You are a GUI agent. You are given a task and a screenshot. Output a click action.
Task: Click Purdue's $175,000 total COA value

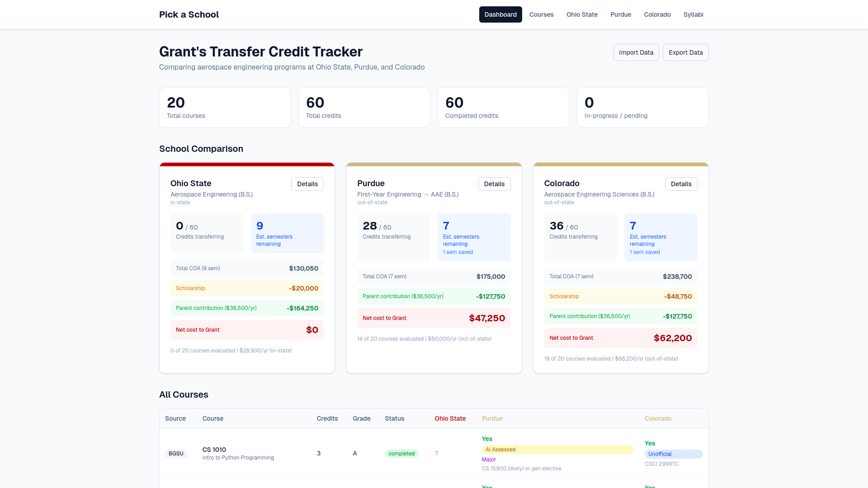click(x=491, y=277)
